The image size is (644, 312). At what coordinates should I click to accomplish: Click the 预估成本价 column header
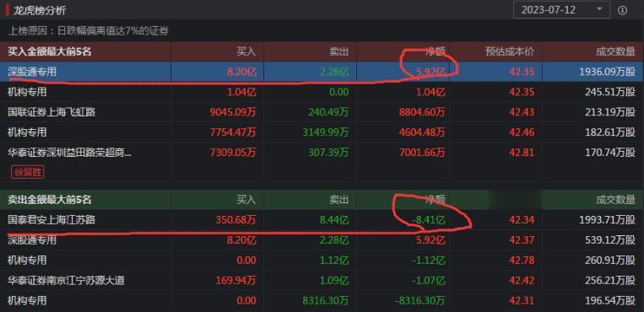coord(510,51)
